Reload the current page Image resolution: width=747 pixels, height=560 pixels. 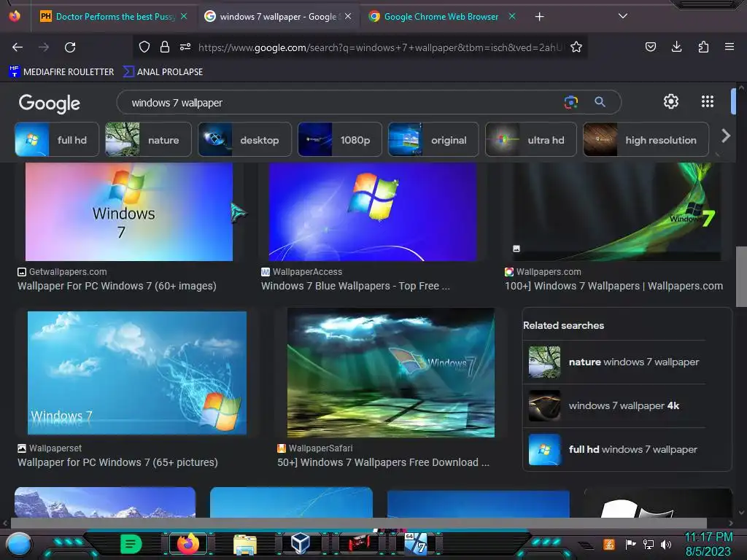pos(70,47)
